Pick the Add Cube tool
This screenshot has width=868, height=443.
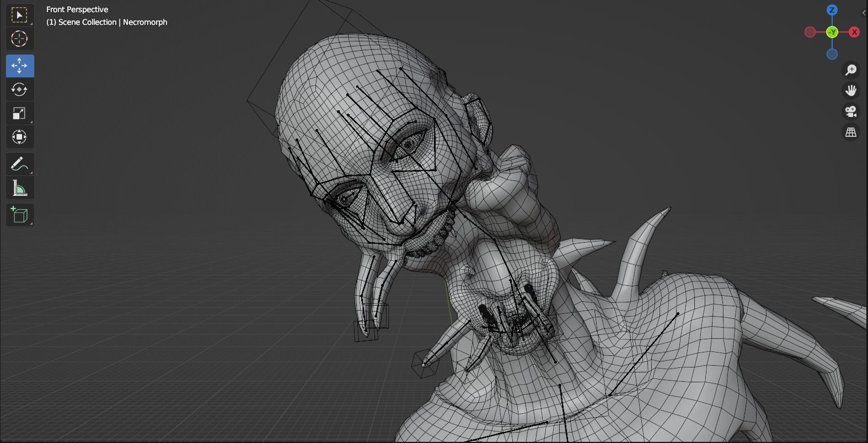click(x=19, y=215)
